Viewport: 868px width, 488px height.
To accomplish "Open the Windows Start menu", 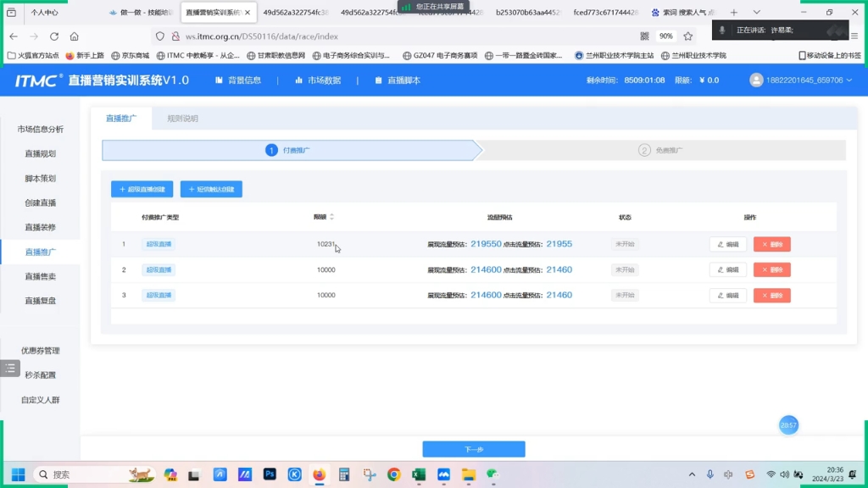I will point(19,474).
